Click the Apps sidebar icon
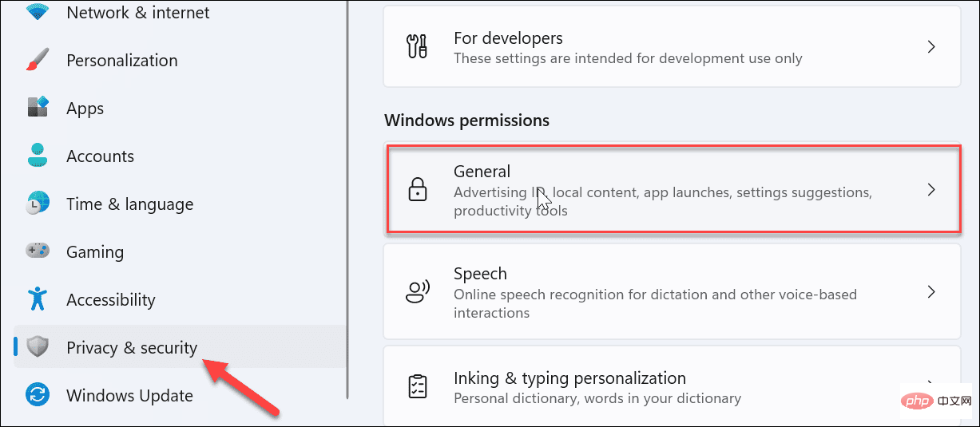This screenshot has height=427, width=980. pos(38,109)
